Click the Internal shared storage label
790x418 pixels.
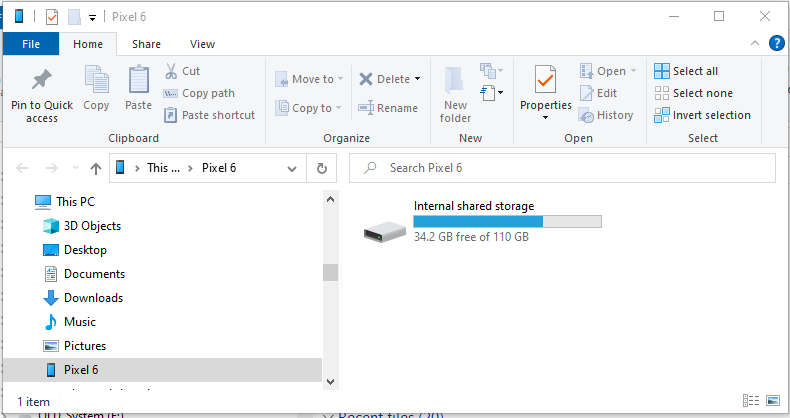[x=474, y=206]
